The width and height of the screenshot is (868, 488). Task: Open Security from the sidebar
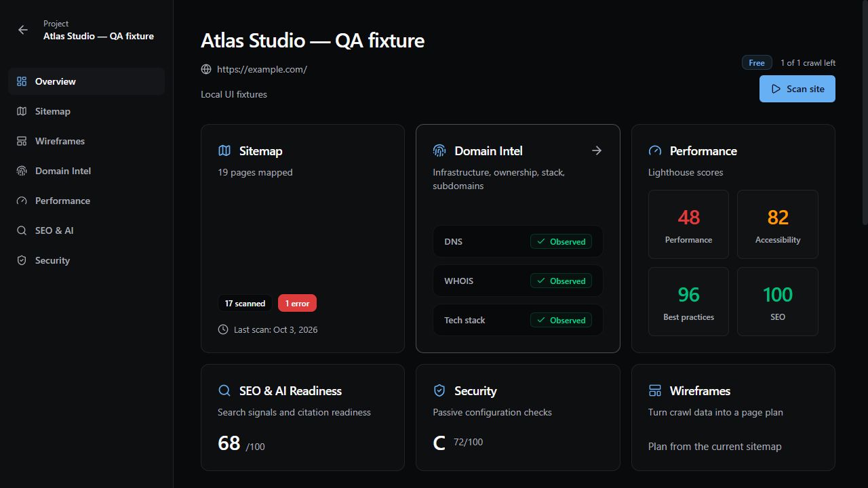(87, 260)
